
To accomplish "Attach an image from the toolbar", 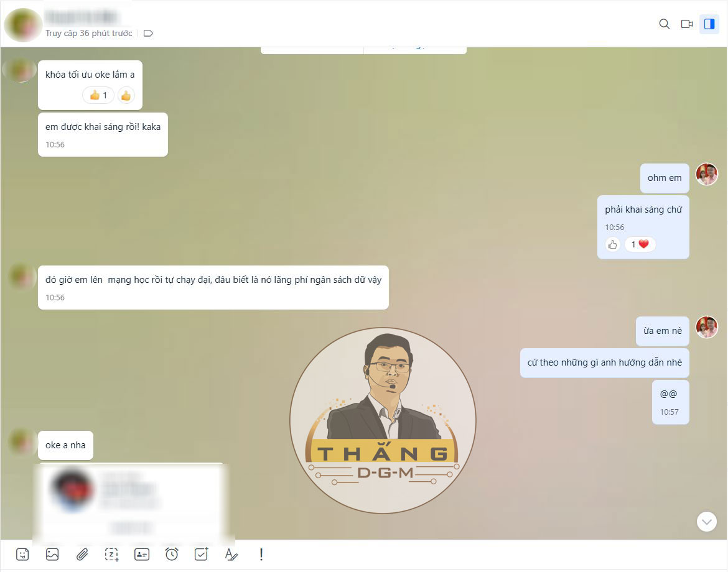I will [x=52, y=555].
